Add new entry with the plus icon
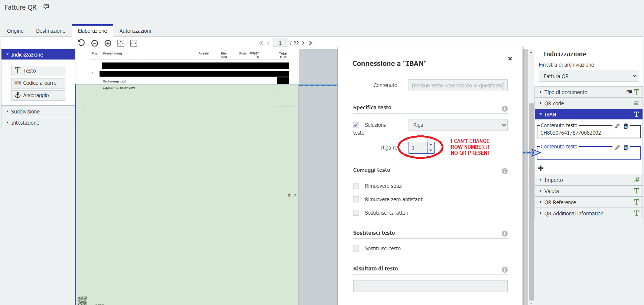The height and width of the screenshot is (305, 644). pos(541,168)
